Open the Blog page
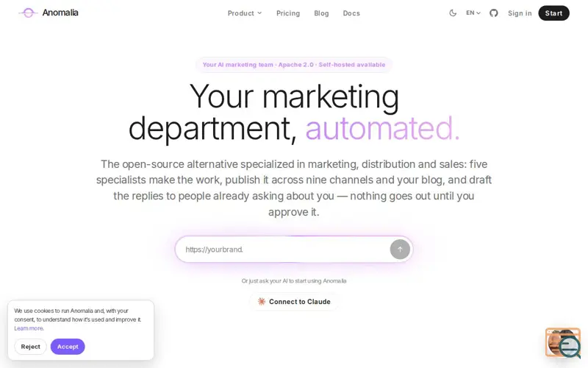The width and height of the screenshot is (588, 368). (321, 13)
